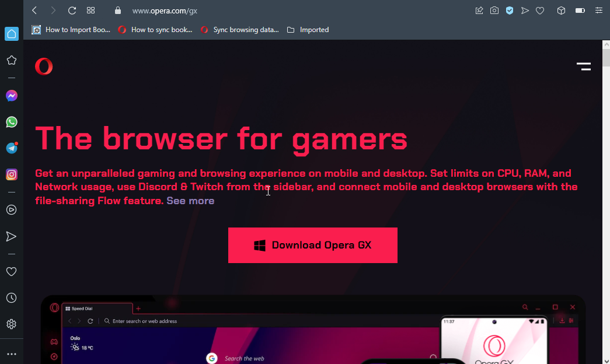Open the page hamburger menu

pos(584,66)
